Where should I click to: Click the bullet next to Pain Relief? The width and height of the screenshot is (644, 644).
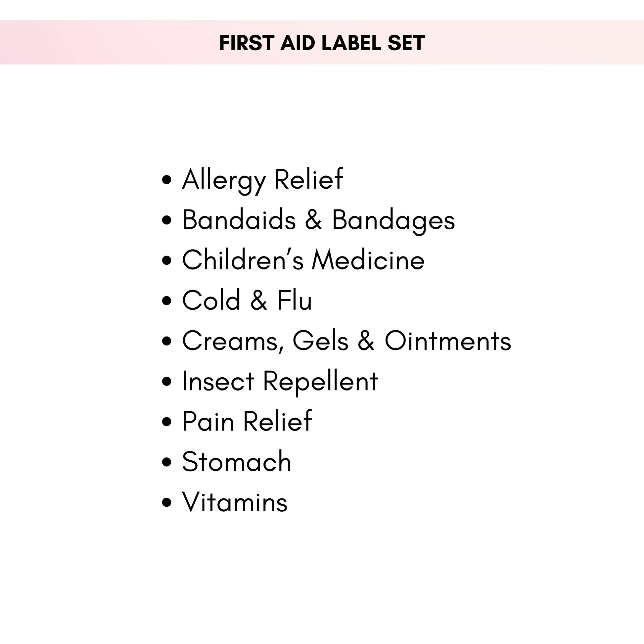point(166,422)
